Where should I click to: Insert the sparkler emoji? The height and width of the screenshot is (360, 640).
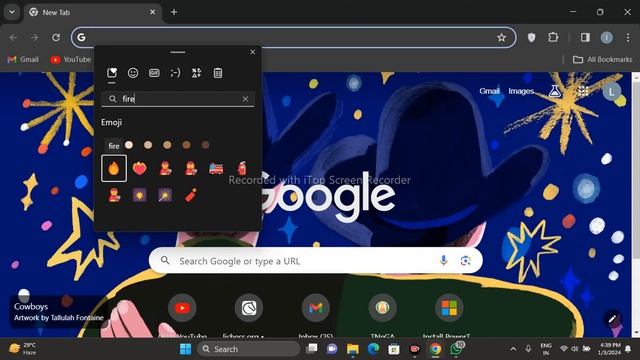click(165, 195)
